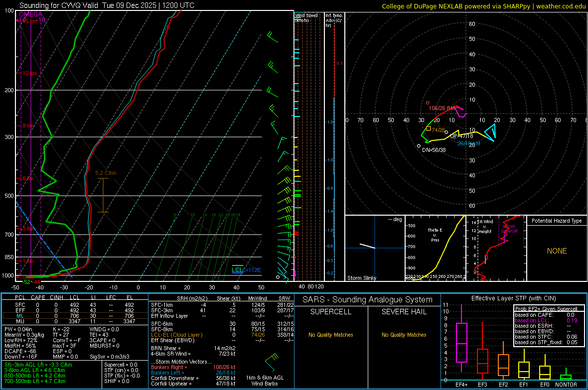Click the SigSvr = 0 m3/s3 value
588x390 pixels.
coord(110,357)
